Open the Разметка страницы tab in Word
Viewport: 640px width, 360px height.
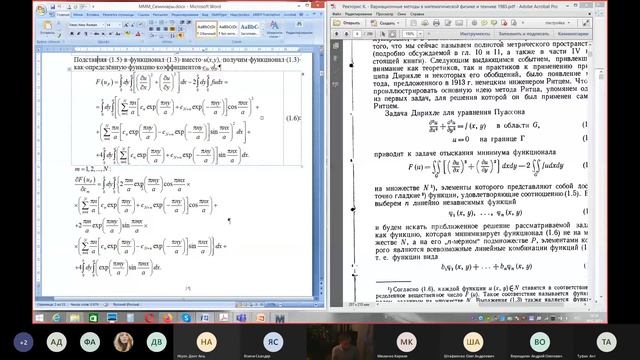(118, 15)
